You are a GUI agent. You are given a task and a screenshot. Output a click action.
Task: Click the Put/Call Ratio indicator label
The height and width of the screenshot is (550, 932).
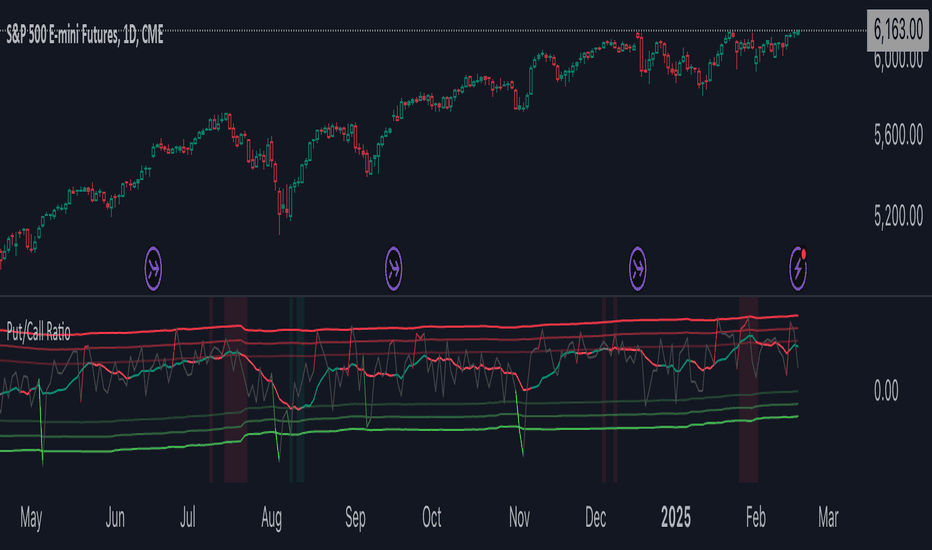[38, 332]
